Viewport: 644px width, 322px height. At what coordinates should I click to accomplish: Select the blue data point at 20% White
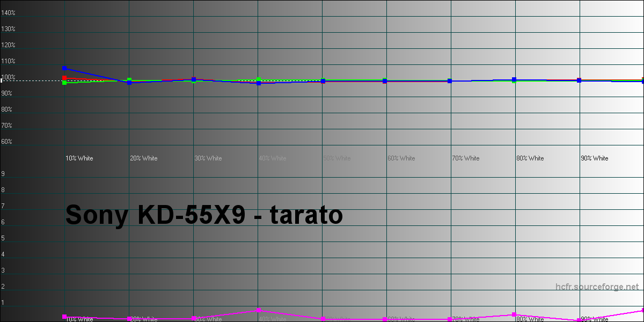pos(129,83)
